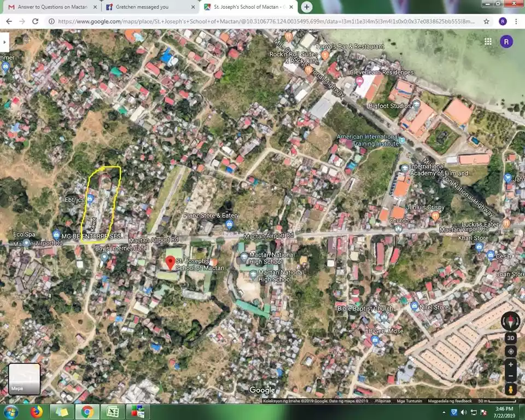
Task: Select International Academy of Film marker
Action: [x=405, y=168]
